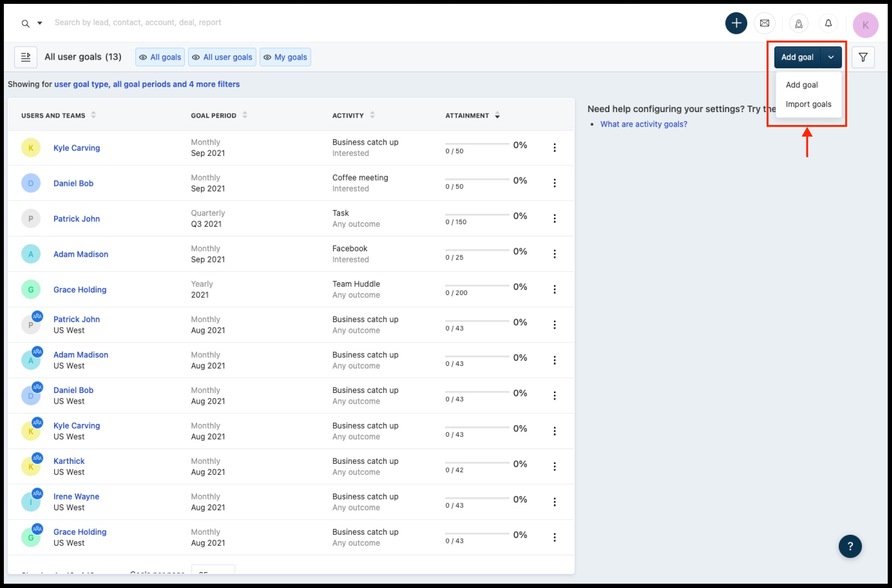Switch to All goals view
Screen dimensions: 892x588
point(160,57)
